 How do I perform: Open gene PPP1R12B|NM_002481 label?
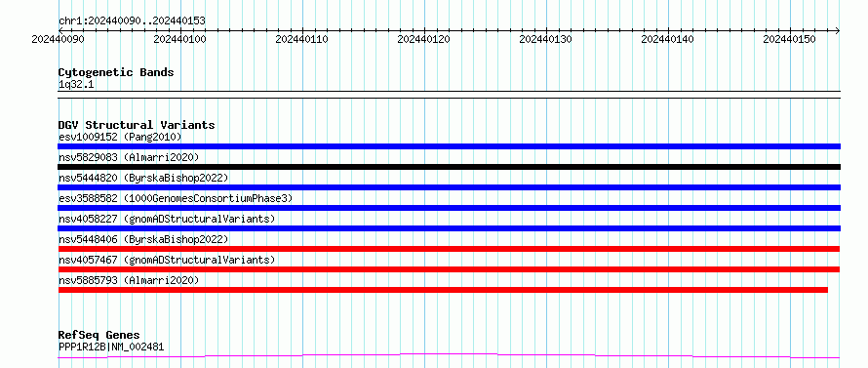tap(111, 347)
